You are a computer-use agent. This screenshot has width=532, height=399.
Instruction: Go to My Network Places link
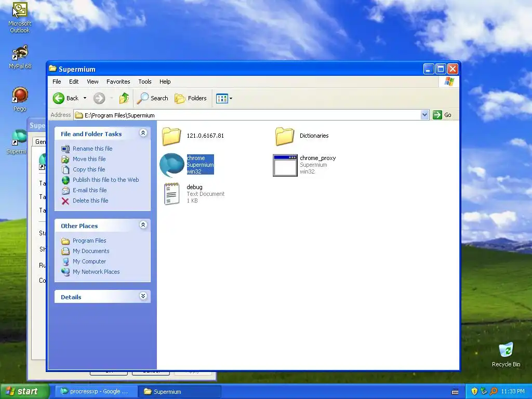96,272
